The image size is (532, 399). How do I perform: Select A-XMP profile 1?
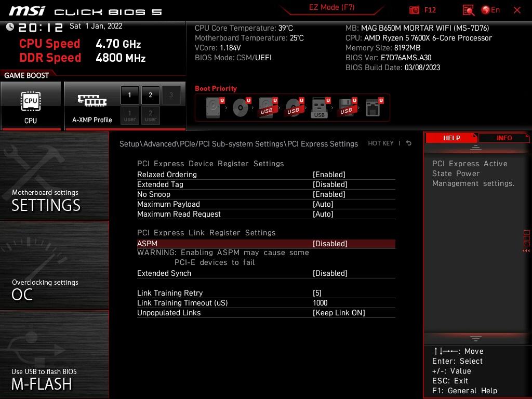coord(129,95)
